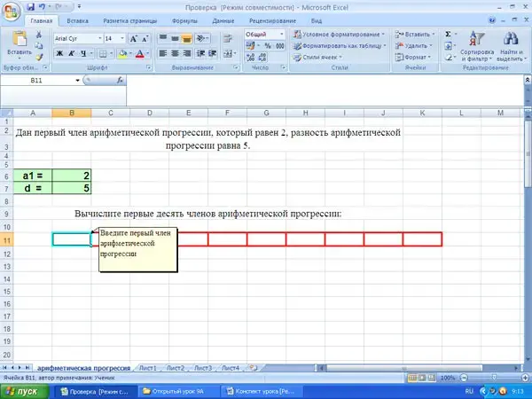Viewport: 532px width, 399px height.
Task: Switch to the Формулы ribbon tab
Action: (x=185, y=20)
